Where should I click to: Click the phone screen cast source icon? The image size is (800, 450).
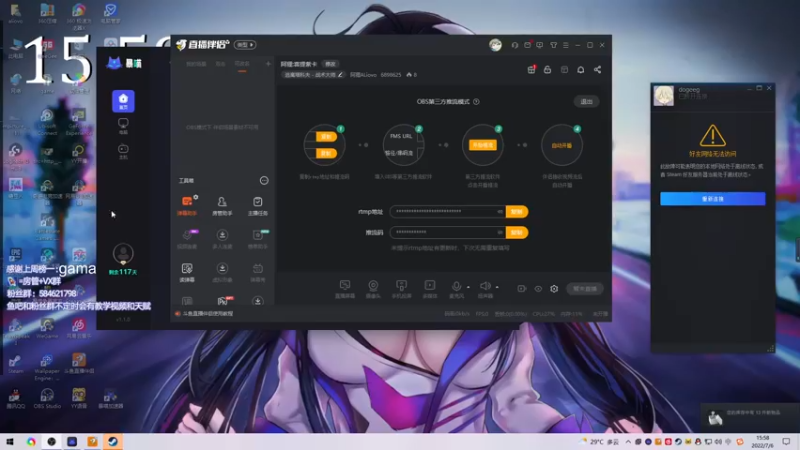click(402, 289)
